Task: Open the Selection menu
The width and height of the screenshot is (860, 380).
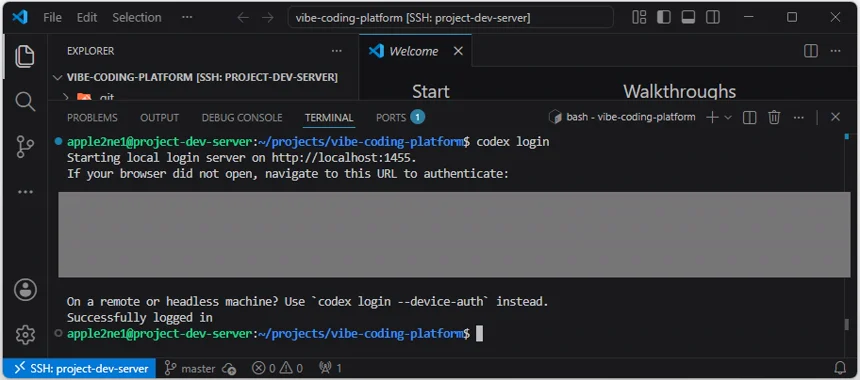Action: click(x=137, y=18)
